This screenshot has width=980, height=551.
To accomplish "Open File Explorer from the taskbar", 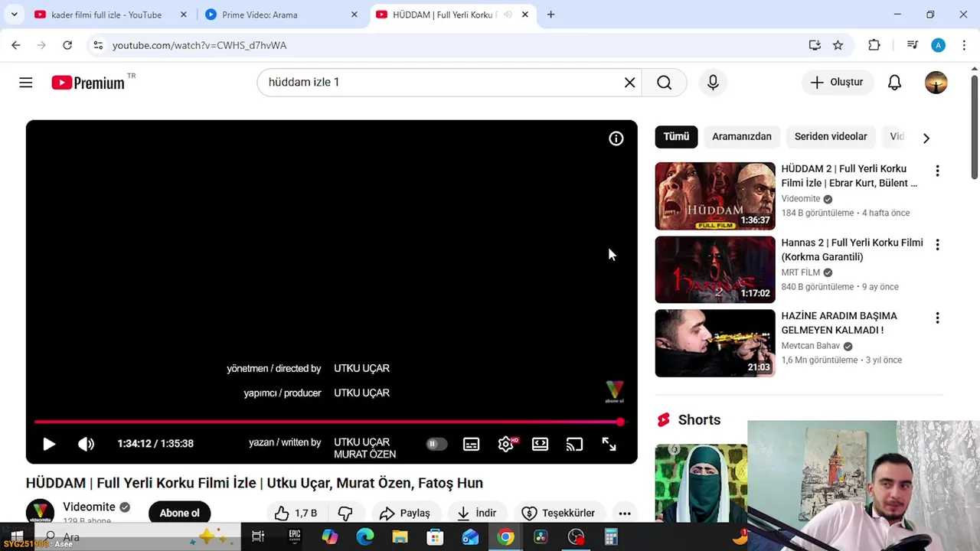I will tap(400, 537).
